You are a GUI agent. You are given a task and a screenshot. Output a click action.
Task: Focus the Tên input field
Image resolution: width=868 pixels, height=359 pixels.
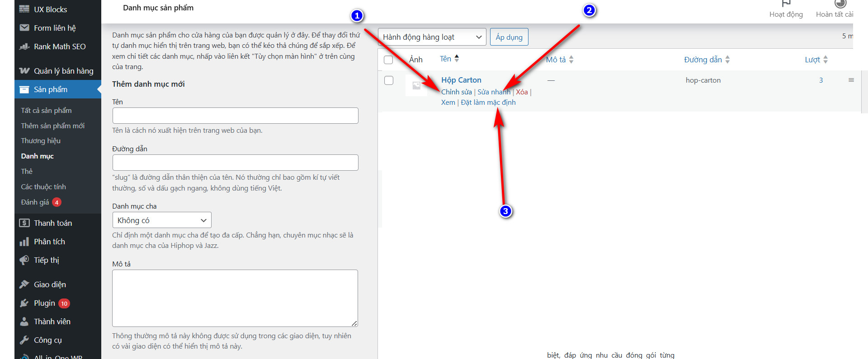[x=235, y=116]
